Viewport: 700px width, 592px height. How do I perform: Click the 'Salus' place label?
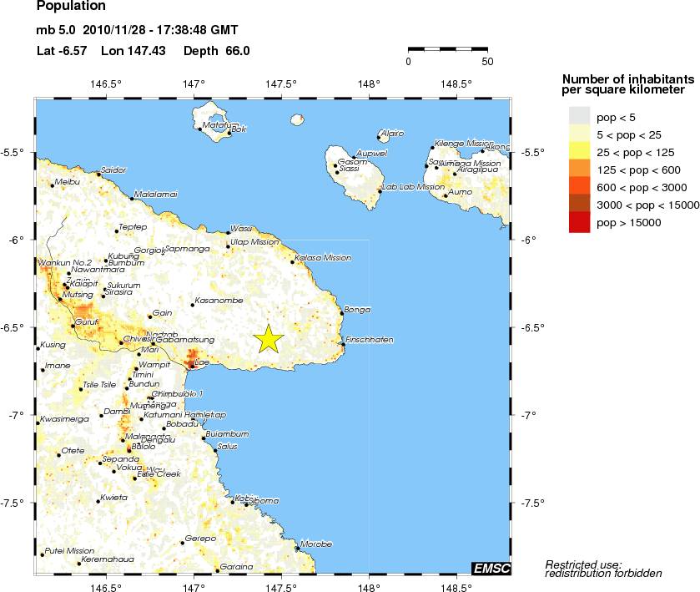(x=227, y=447)
